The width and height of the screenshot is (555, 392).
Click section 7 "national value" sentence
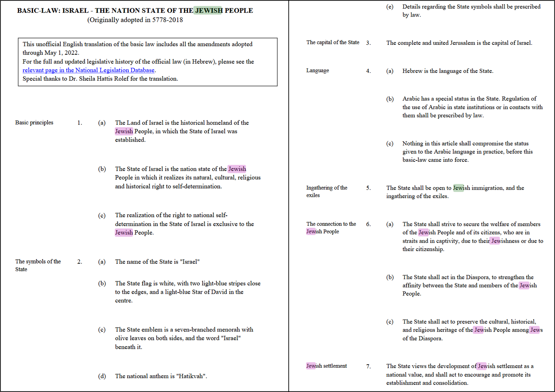[x=460, y=374]
